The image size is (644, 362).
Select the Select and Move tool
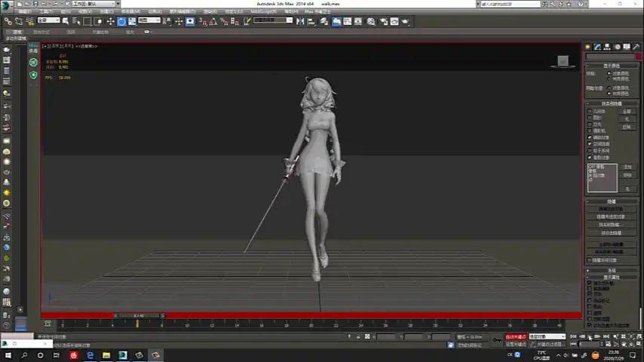[x=111, y=22]
